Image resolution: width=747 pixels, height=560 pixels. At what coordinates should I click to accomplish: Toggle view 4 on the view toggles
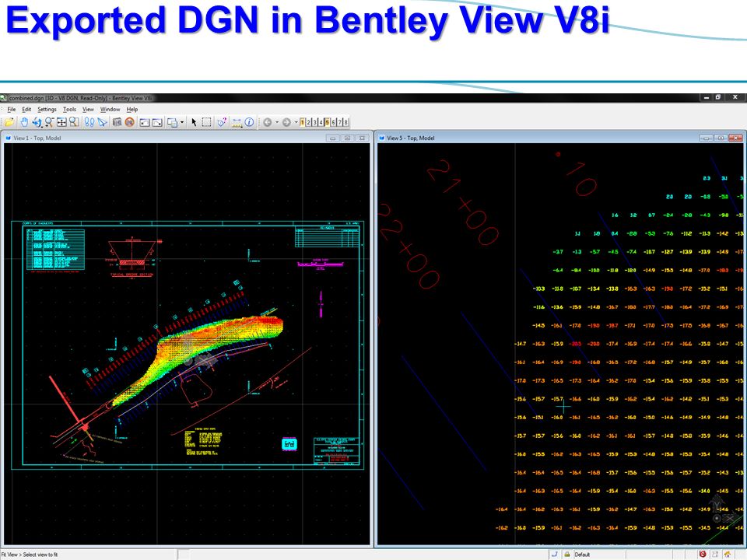321,122
